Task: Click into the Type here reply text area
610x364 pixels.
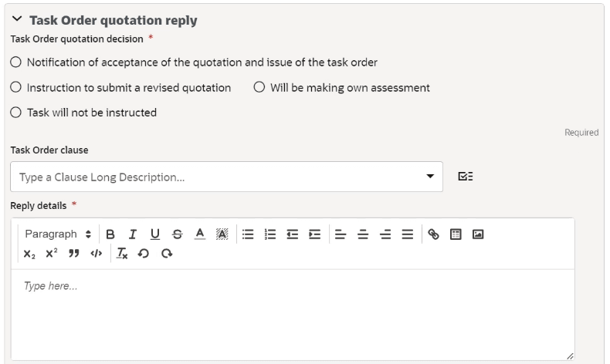Action: click(x=293, y=315)
